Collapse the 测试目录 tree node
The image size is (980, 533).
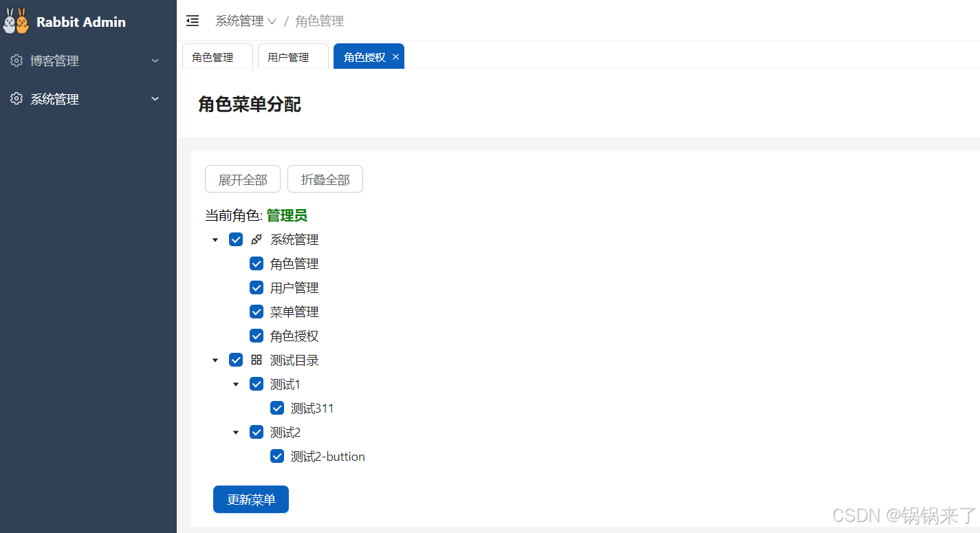pyautogui.click(x=215, y=360)
